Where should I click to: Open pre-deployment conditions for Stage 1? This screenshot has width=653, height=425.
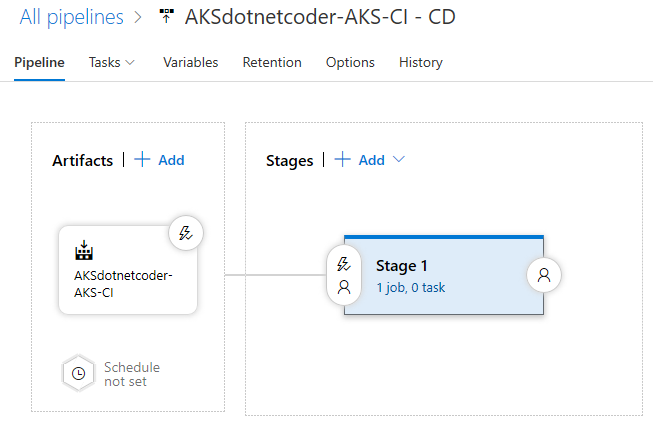[x=344, y=275]
